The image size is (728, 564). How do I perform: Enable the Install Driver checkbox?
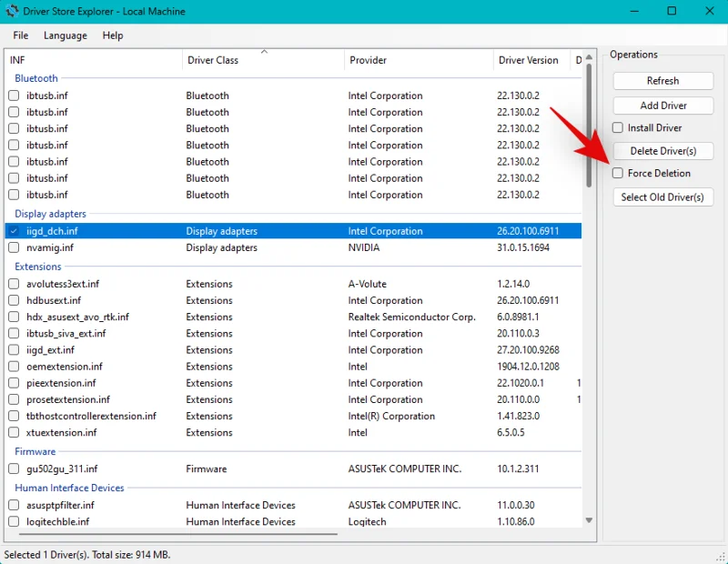[x=618, y=127]
